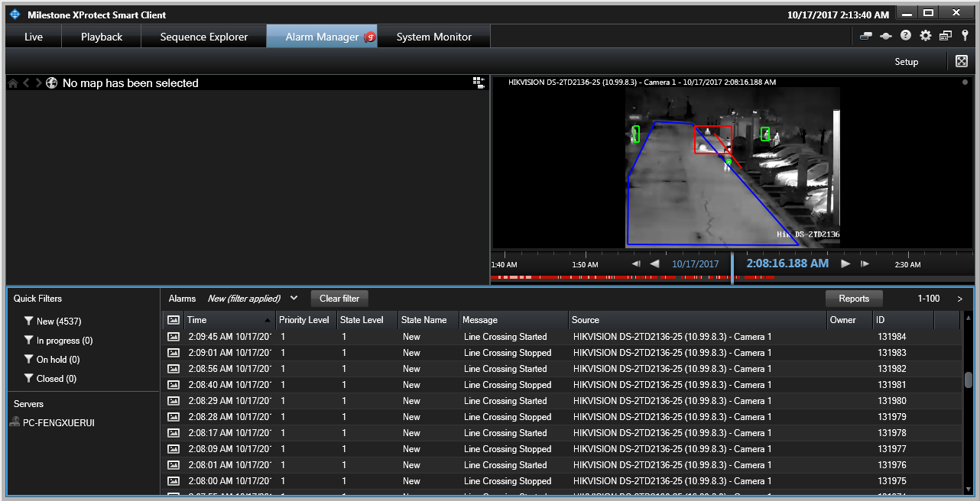Click the 2:08:16.188 AM timeline time

[787, 263]
